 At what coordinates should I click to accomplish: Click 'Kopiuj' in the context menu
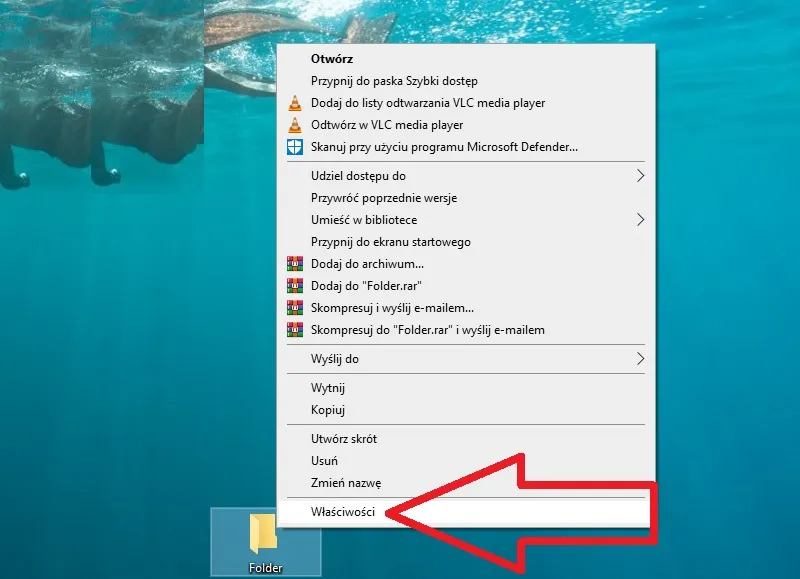[328, 410]
